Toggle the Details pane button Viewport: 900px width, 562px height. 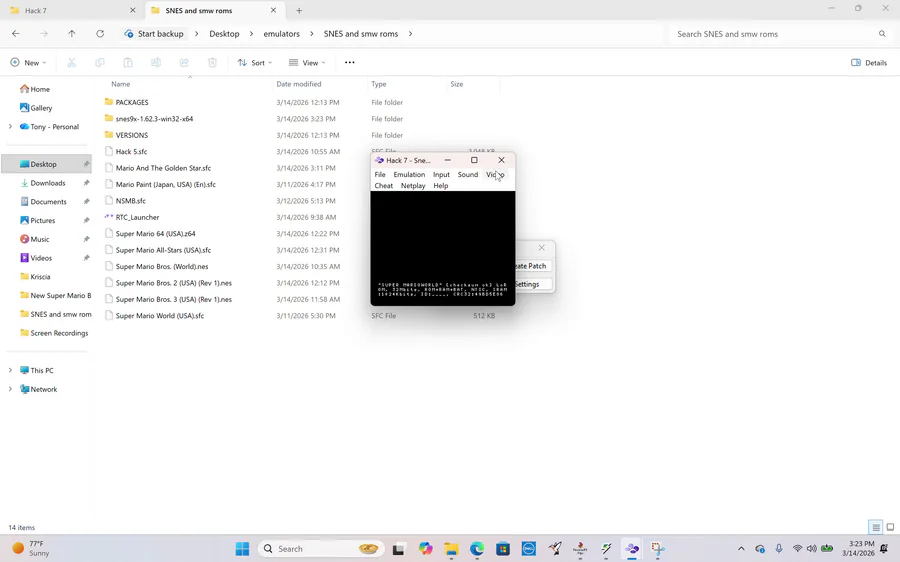coord(869,63)
